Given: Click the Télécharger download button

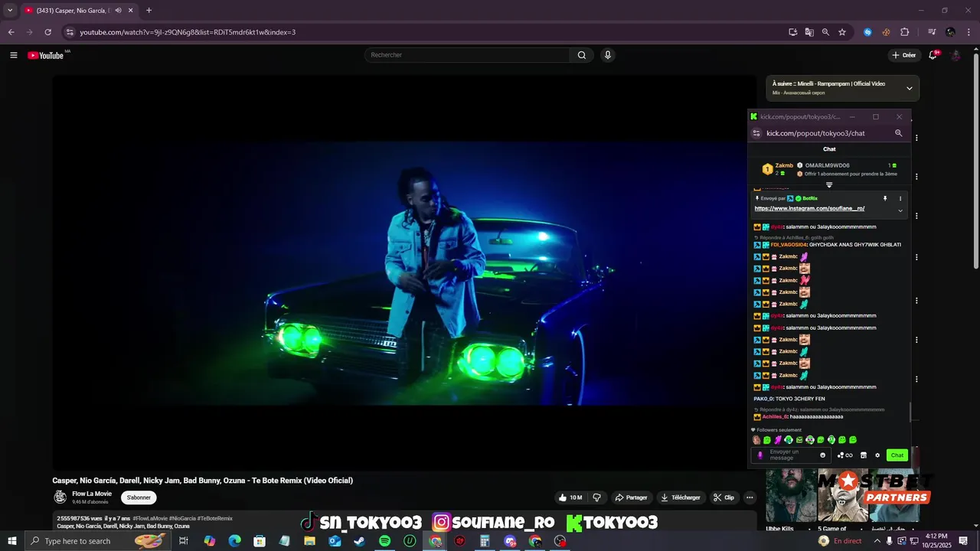Looking at the screenshot, I should pos(680,497).
